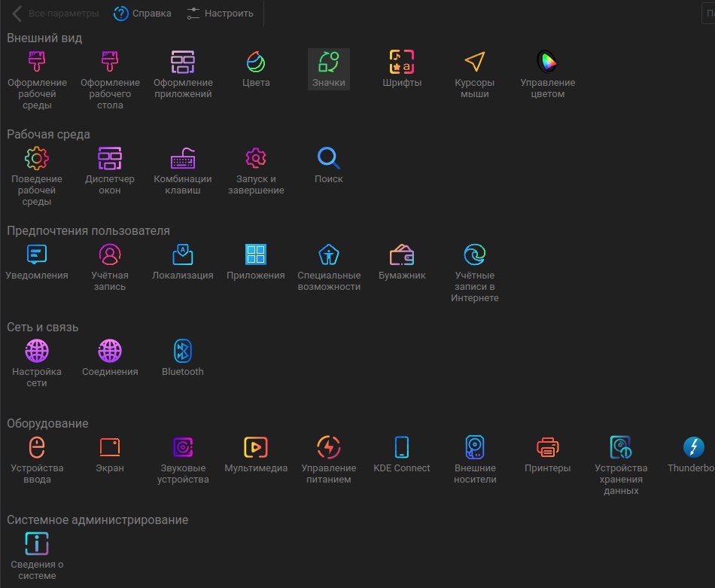Viewport: 715px width, 588px height.
Task: Open the Цвета color settings
Action: pos(256,69)
